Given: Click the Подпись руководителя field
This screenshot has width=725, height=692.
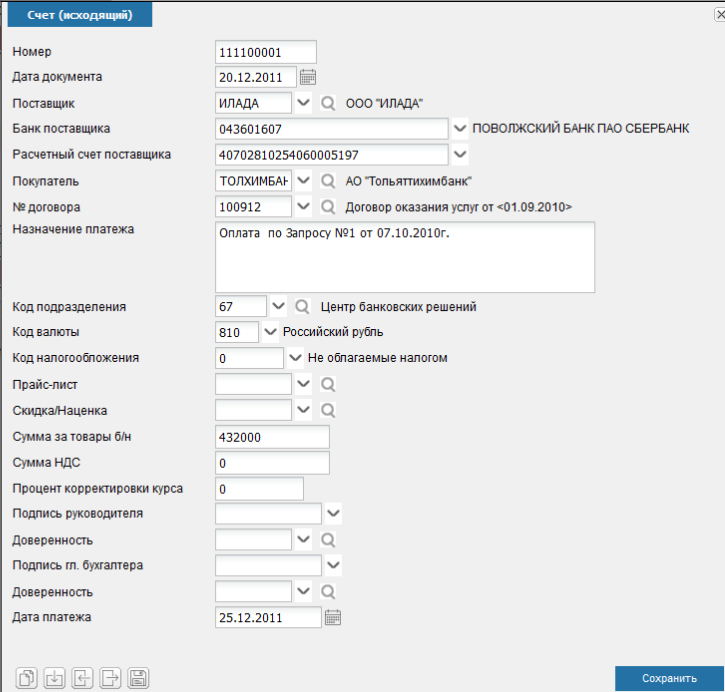Looking at the screenshot, I should coord(268,514).
